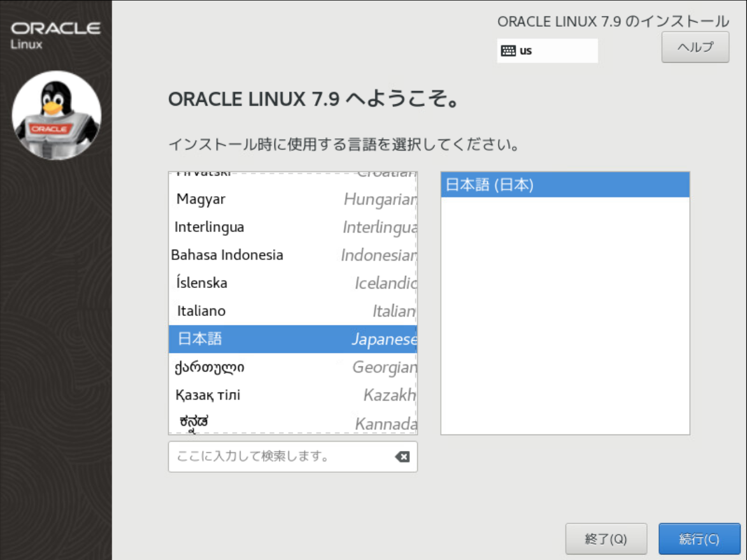Choose Қазақ тілі (Kazakh) language
Viewport: 747px width, 560px height.
pyautogui.click(x=292, y=395)
